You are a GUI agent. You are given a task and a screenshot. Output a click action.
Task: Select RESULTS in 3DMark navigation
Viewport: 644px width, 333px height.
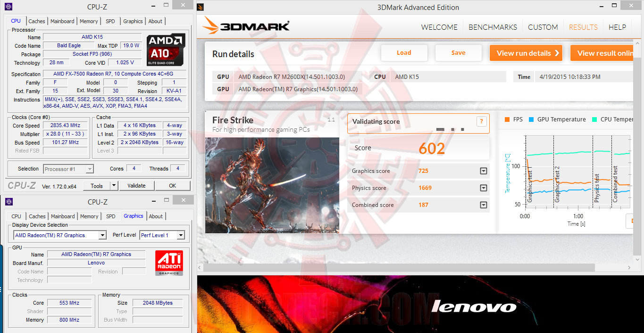(583, 27)
